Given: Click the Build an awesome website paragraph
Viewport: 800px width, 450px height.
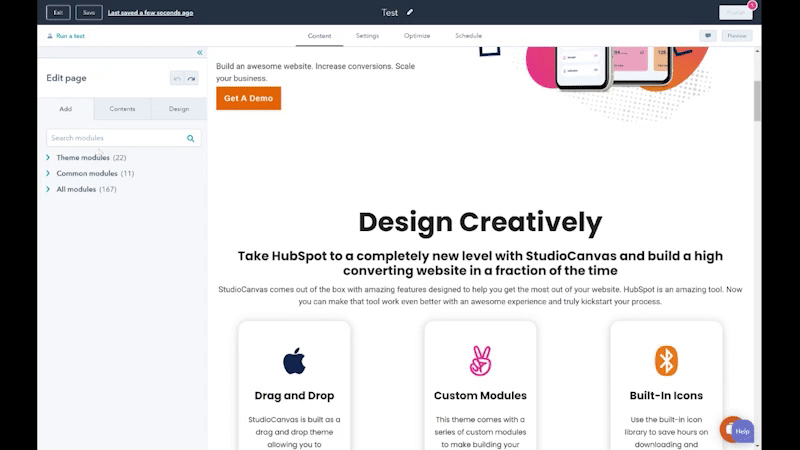Looking at the screenshot, I should click(315, 72).
